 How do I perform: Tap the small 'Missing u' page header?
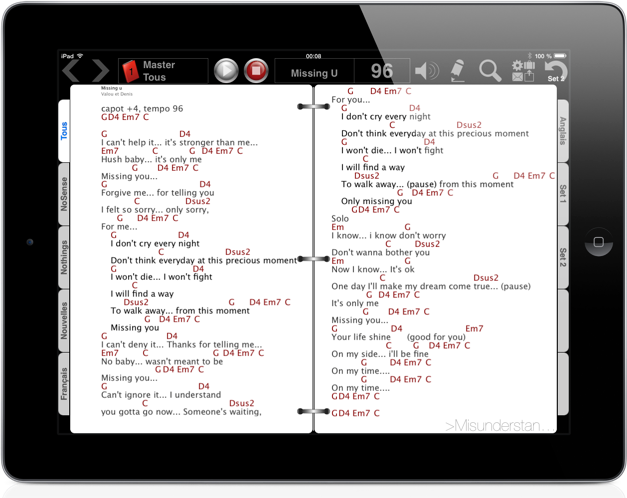tap(112, 88)
